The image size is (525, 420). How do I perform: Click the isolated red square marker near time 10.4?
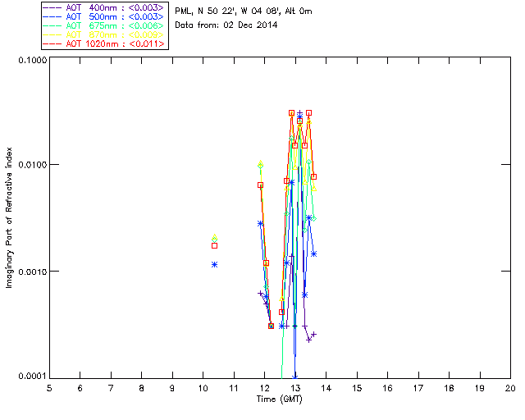(x=215, y=246)
